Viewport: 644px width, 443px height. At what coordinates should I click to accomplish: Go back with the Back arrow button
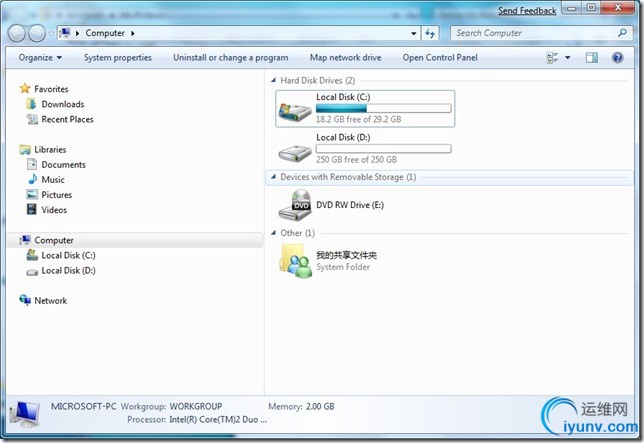tap(16, 33)
